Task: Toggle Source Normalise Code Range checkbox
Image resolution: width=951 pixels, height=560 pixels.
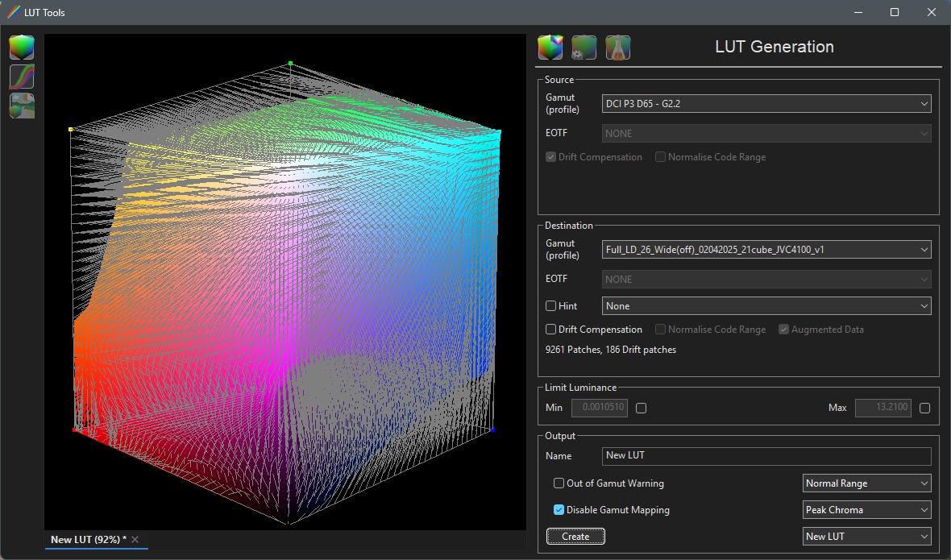Action: [x=661, y=157]
